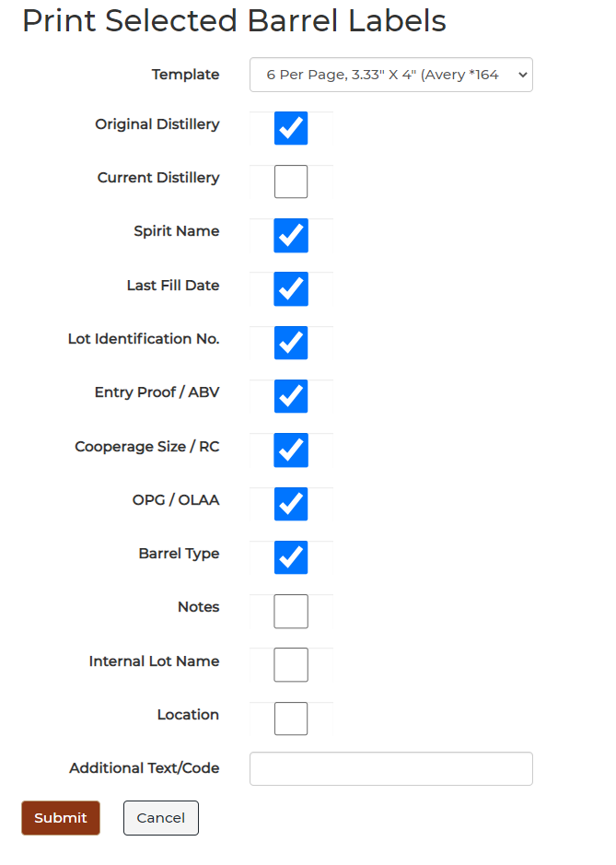This screenshot has width=616, height=865.
Task: Untick Lot Identification No. checkbox
Action: pos(291,343)
